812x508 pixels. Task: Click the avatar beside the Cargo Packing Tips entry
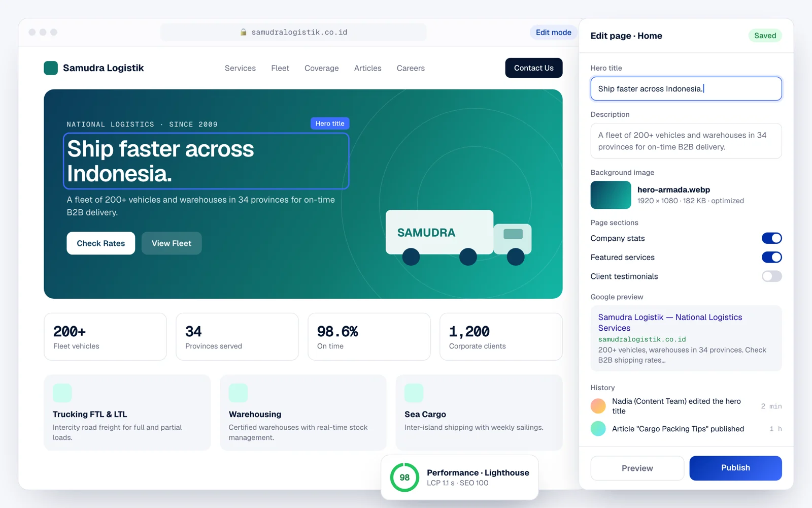598,429
